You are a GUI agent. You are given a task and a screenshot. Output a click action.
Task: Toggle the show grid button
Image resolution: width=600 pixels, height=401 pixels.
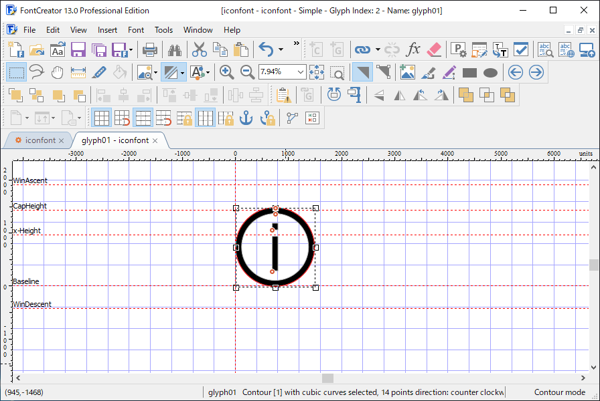(101, 118)
